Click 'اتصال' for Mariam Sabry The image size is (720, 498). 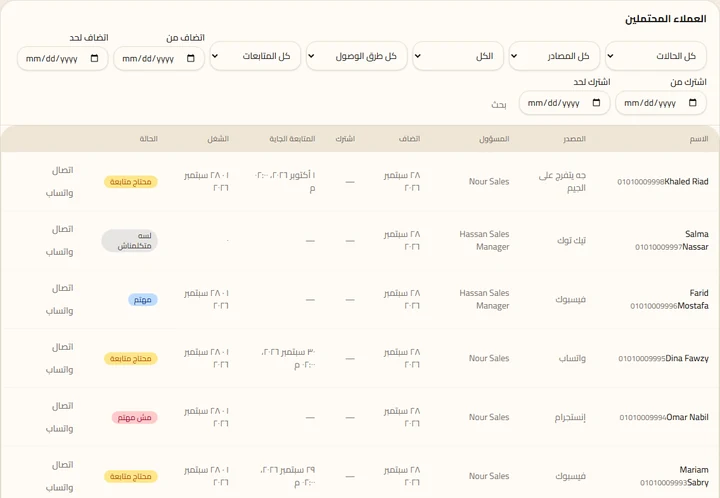[62, 464]
